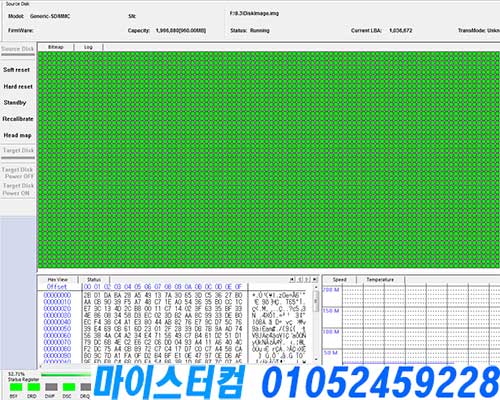Click the green imaging progress bar
The height and width of the screenshot is (400, 500).
(x=66, y=375)
